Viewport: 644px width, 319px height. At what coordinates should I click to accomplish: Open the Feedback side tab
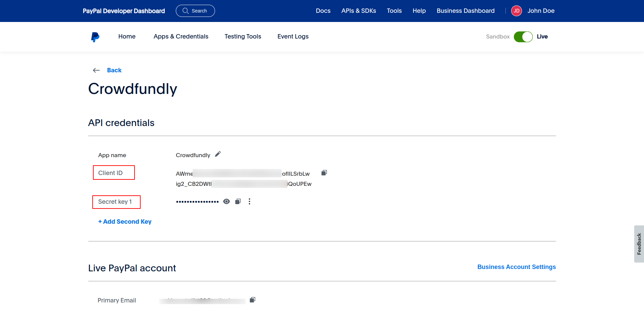point(639,244)
